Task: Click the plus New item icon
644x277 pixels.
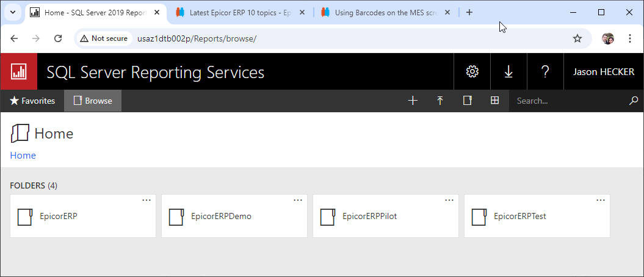Action: point(413,101)
